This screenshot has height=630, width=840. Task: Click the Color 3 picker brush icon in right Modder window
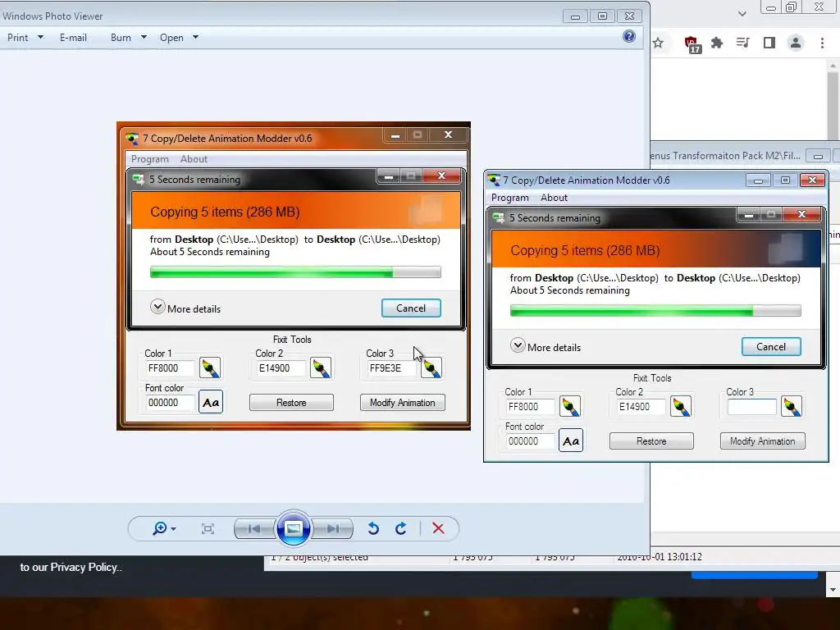point(792,407)
